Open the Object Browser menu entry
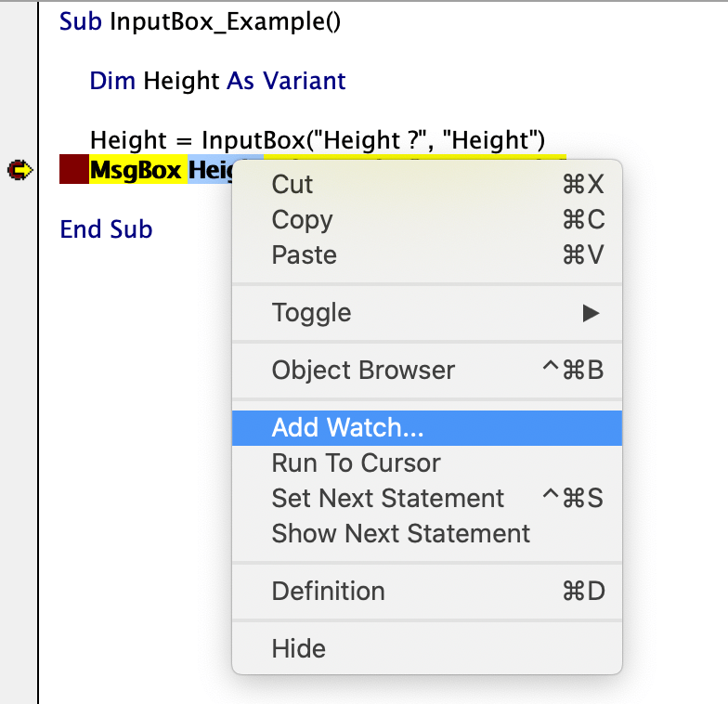Image resolution: width=728 pixels, height=704 pixels. tap(363, 371)
